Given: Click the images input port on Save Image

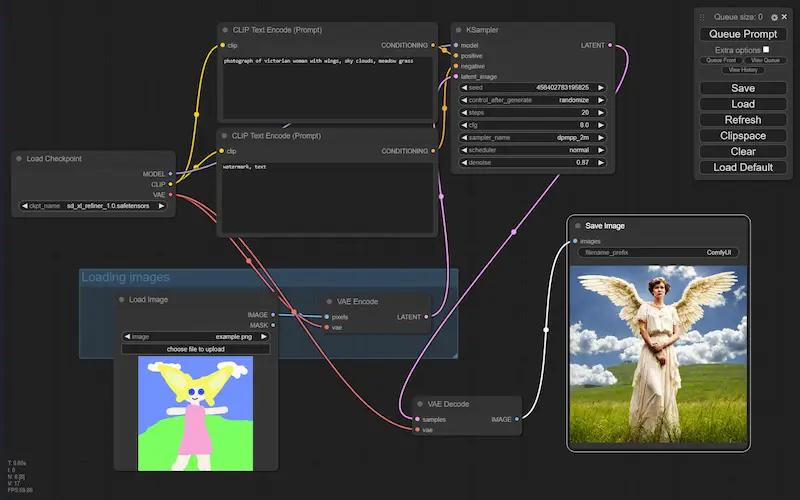Looking at the screenshot, I should click(575, 241).
